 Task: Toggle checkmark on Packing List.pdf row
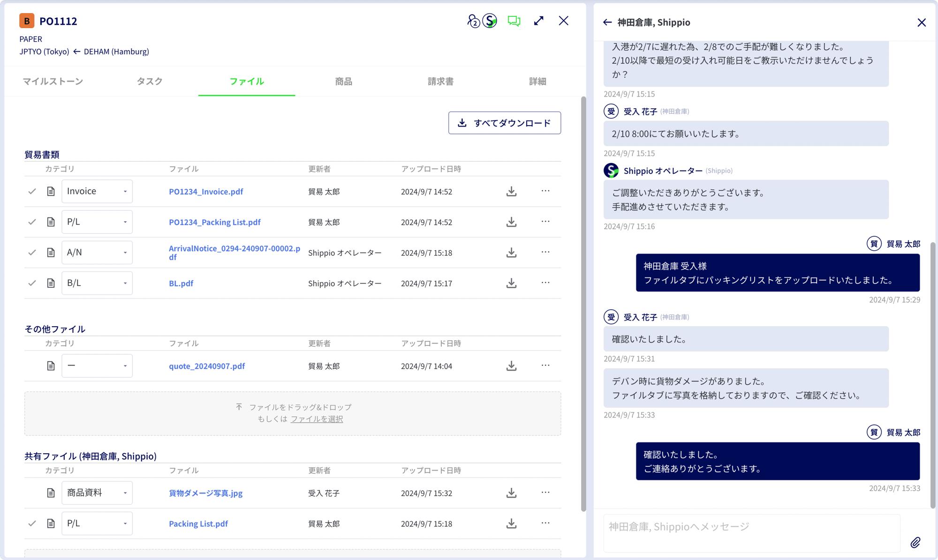32,523
